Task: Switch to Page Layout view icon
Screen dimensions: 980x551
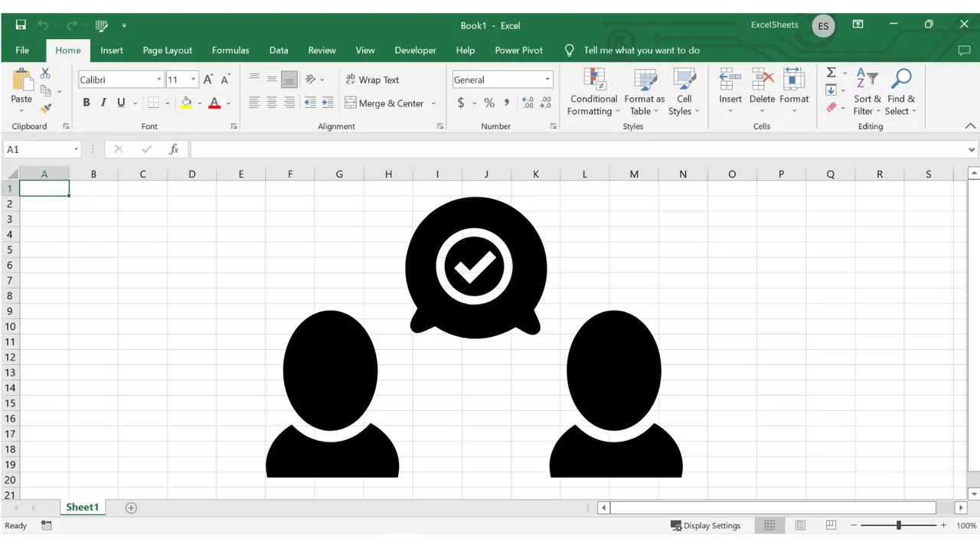Action: tap(800, 525)
